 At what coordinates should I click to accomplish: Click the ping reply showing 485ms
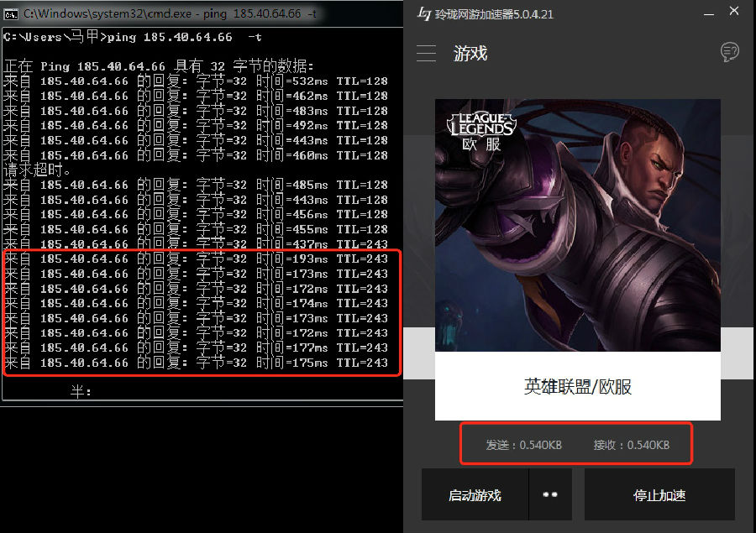click(x=195, y=185)
